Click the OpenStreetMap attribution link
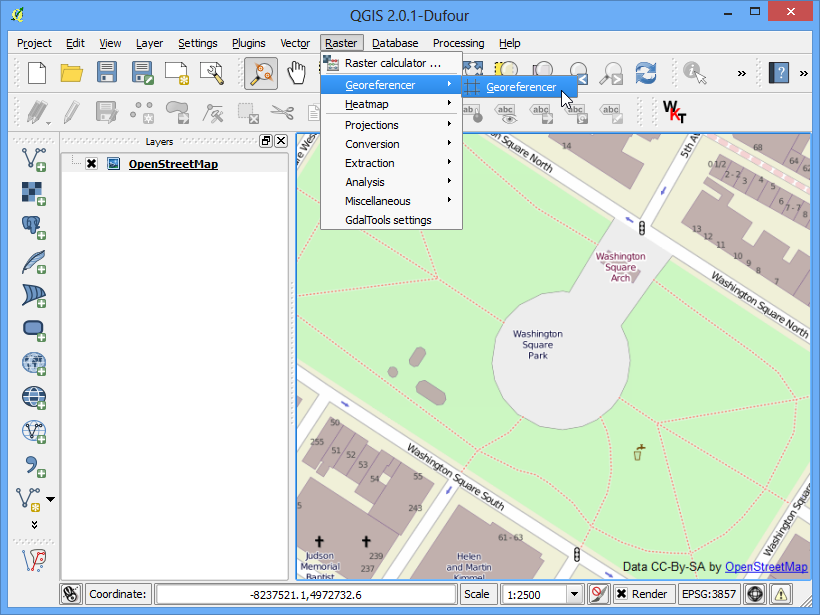The height and width of the screenshot is (615, 820). [x=766, y=567]
